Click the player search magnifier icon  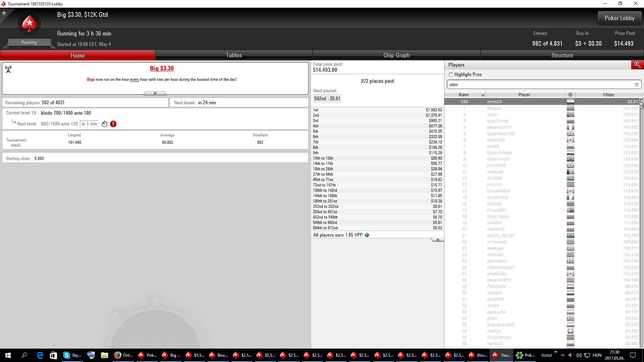[x=637, y=65]
